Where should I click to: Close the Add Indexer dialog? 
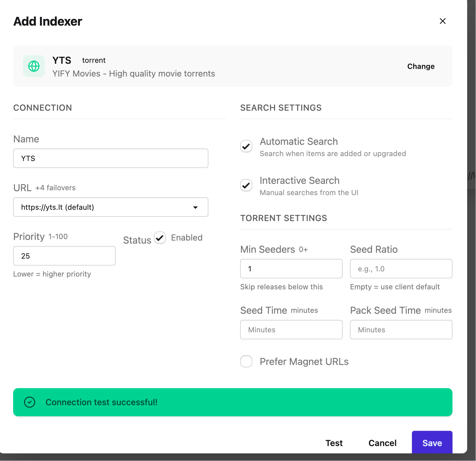click(x=442, y=21)
